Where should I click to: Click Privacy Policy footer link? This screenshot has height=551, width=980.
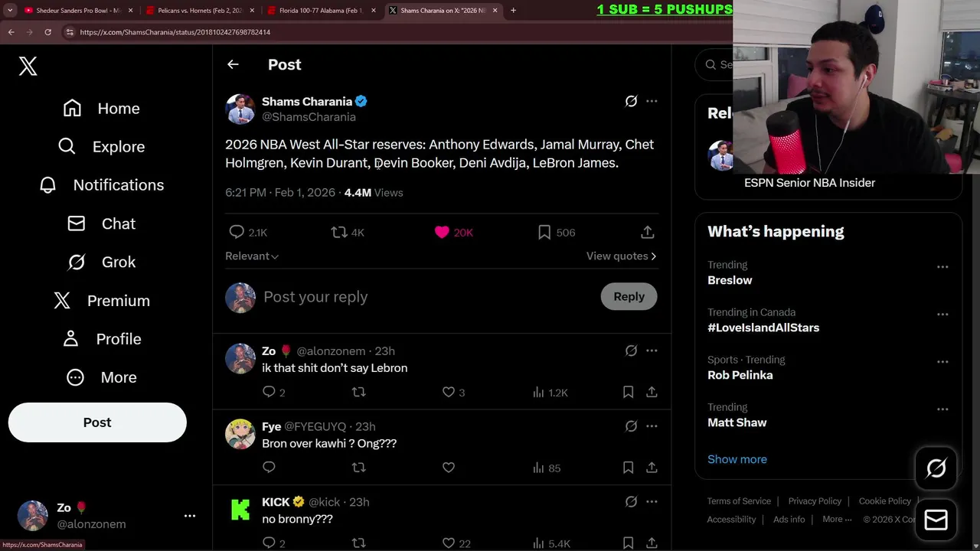click(x=815, y=501)
